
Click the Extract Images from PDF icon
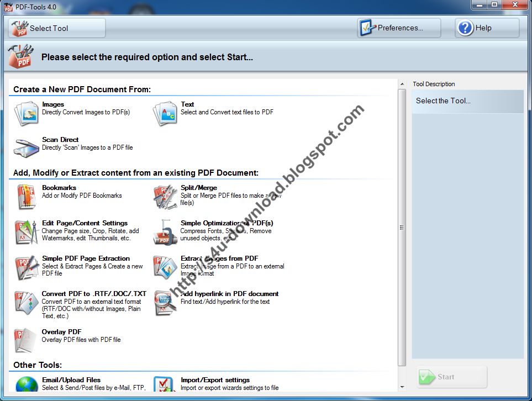165,268
